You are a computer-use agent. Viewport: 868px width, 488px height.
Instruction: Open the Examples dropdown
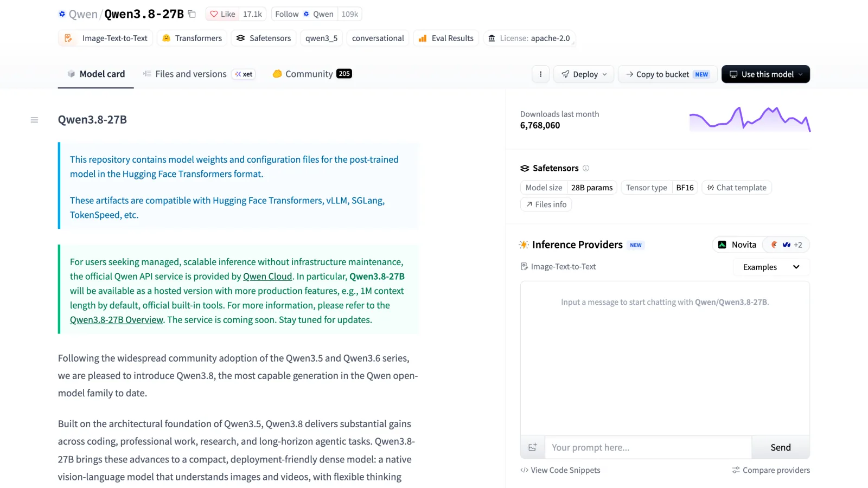click(x=771, y=267)
